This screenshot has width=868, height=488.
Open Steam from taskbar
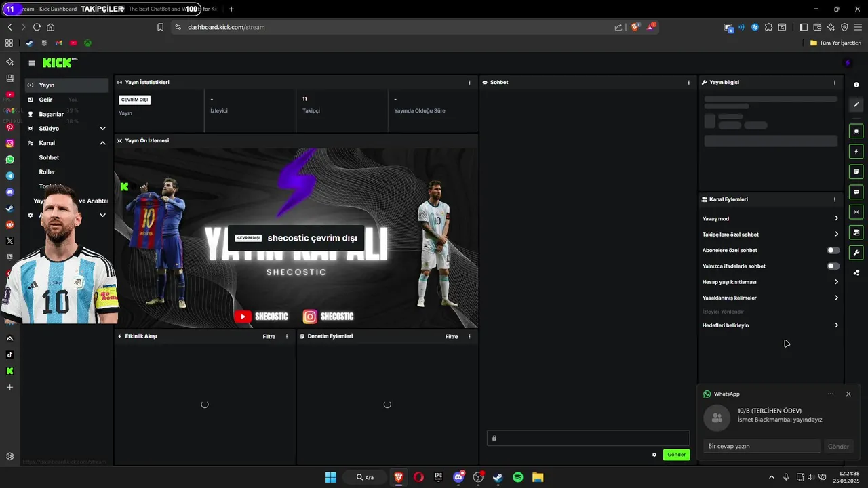(498, 477)
